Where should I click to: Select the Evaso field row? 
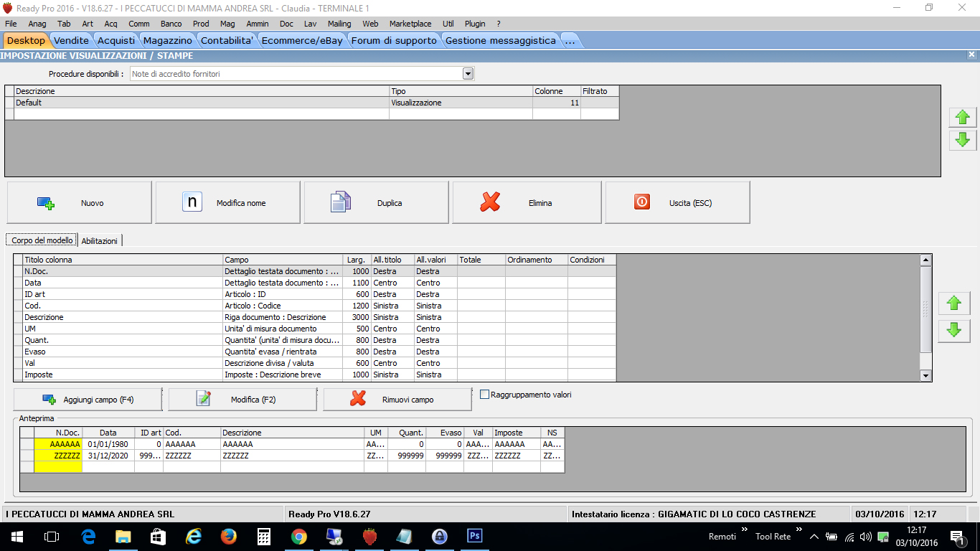pos(314,352)
